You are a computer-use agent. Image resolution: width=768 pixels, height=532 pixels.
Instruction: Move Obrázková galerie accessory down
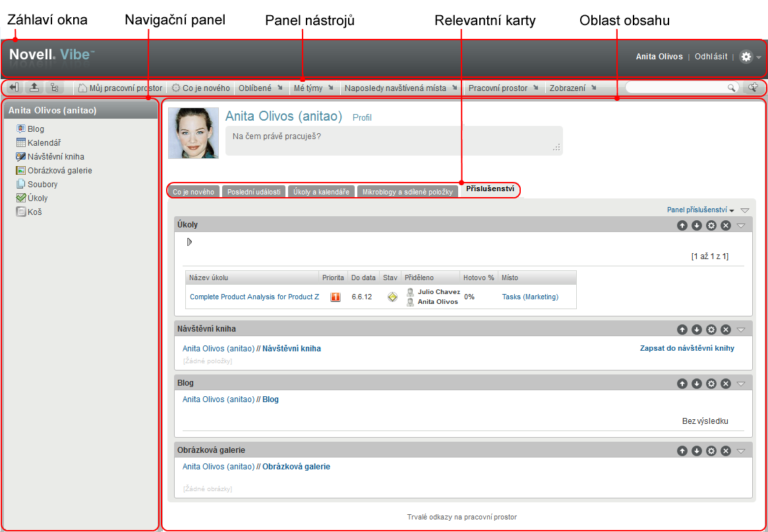click(697, 451)
